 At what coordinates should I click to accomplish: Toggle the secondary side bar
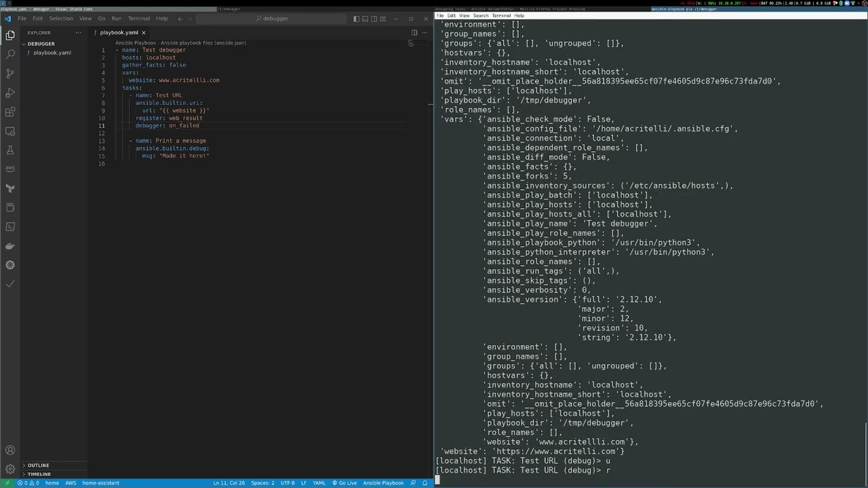(374, 19)
